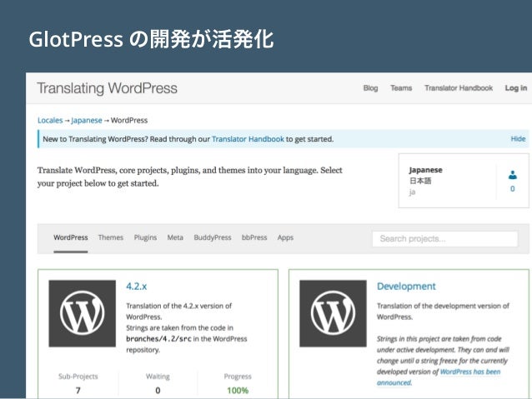
Task: Hide the new translator notice
Action: pos(518,138)
